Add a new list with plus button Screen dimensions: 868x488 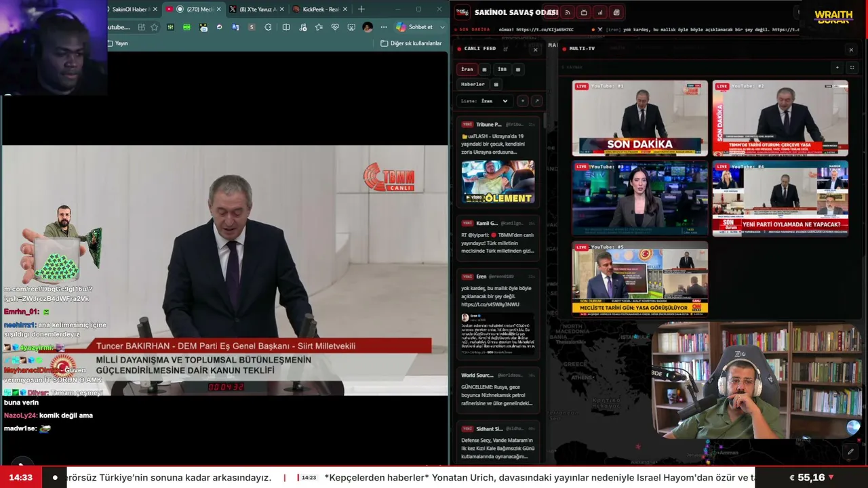[522, 101]
